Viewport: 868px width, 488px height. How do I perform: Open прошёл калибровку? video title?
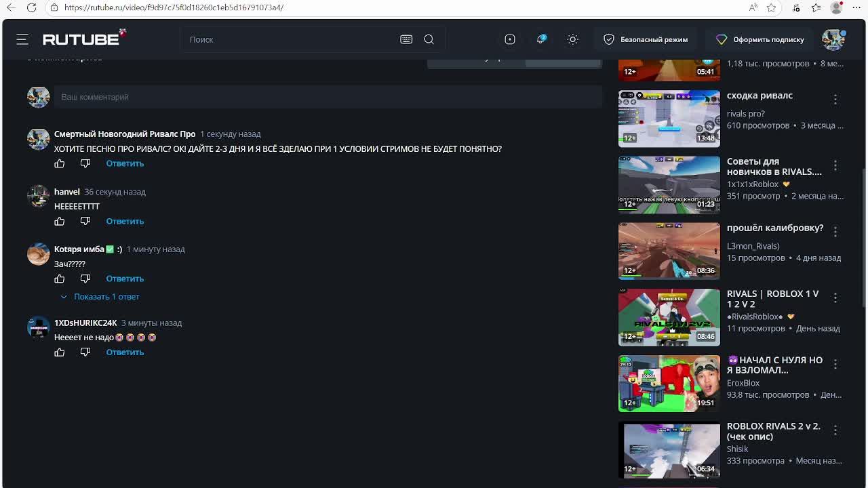coord(775,228)
